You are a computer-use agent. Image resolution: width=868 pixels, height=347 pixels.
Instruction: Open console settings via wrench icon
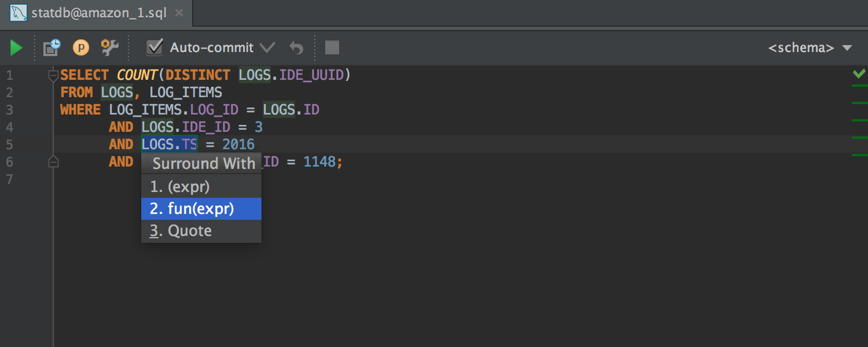click(109, 47)
